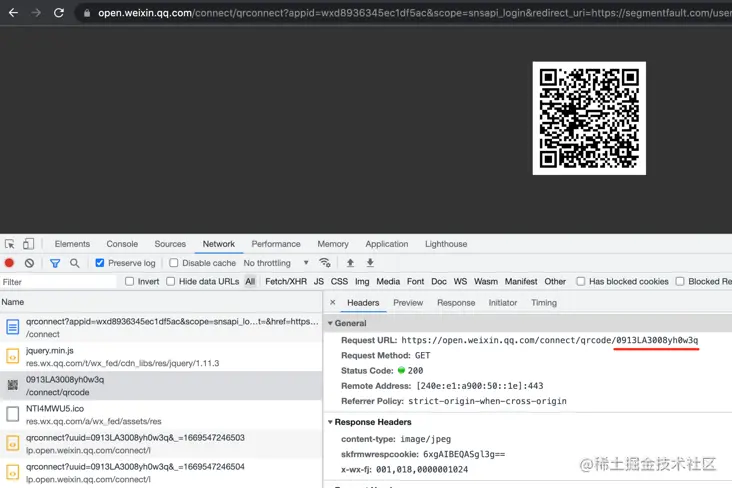Select the Network tab

[x=218, y=244]
